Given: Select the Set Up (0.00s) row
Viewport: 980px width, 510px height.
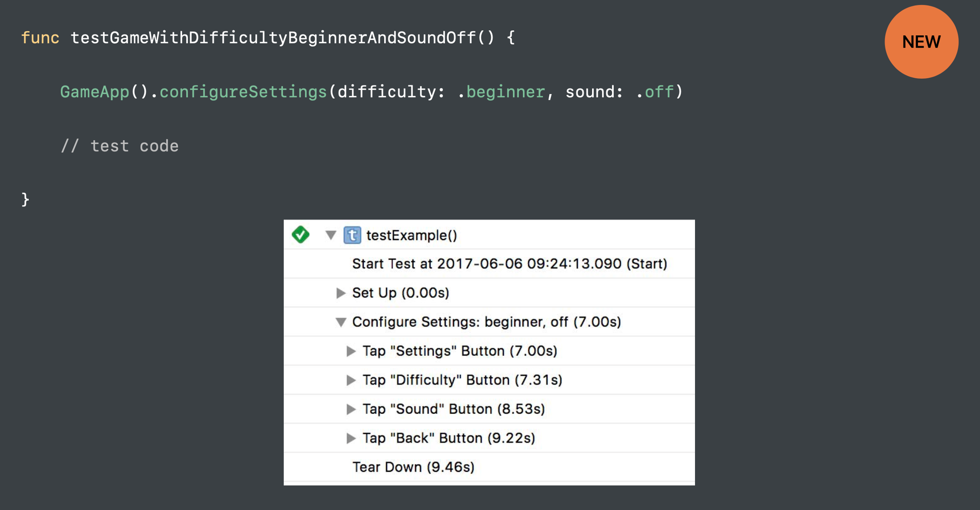Looking at the screenshot, I should point(400,293).
